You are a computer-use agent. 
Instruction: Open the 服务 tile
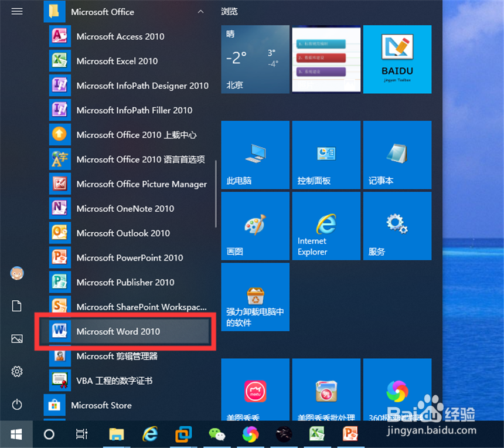(397, 226)
